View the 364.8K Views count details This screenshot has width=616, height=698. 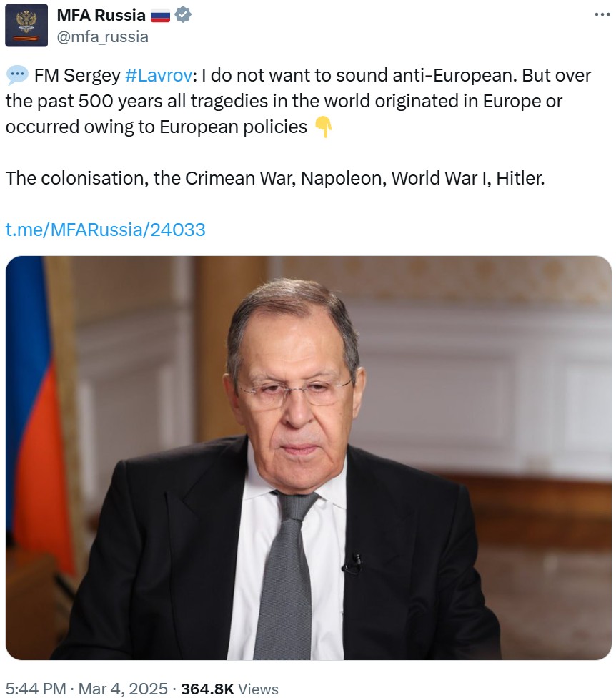pos(229,688)
